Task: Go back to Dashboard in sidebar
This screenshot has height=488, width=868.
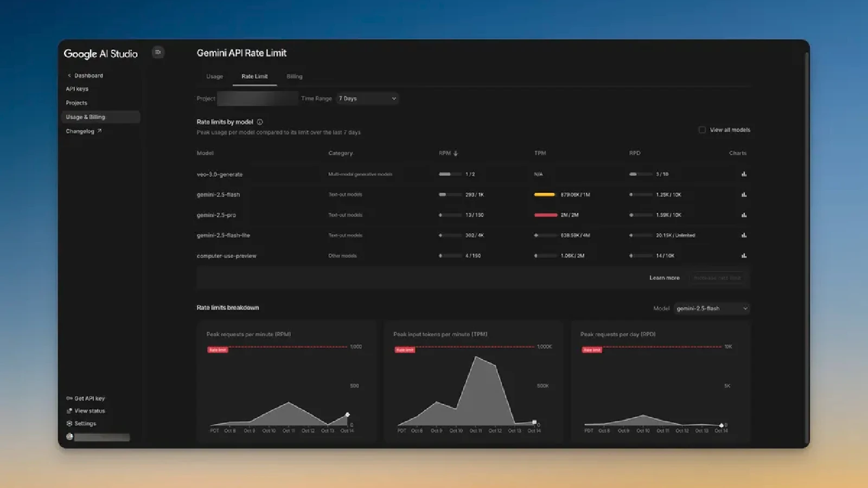Action: tap(88, 75)
